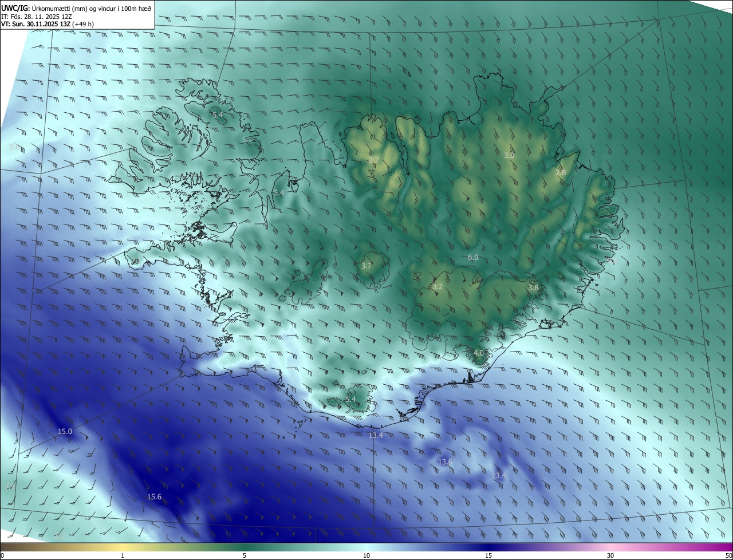Click the legend tick label '10'
Image resolution: width=733 pixels, height=560 pixels.
pos(366,555)
